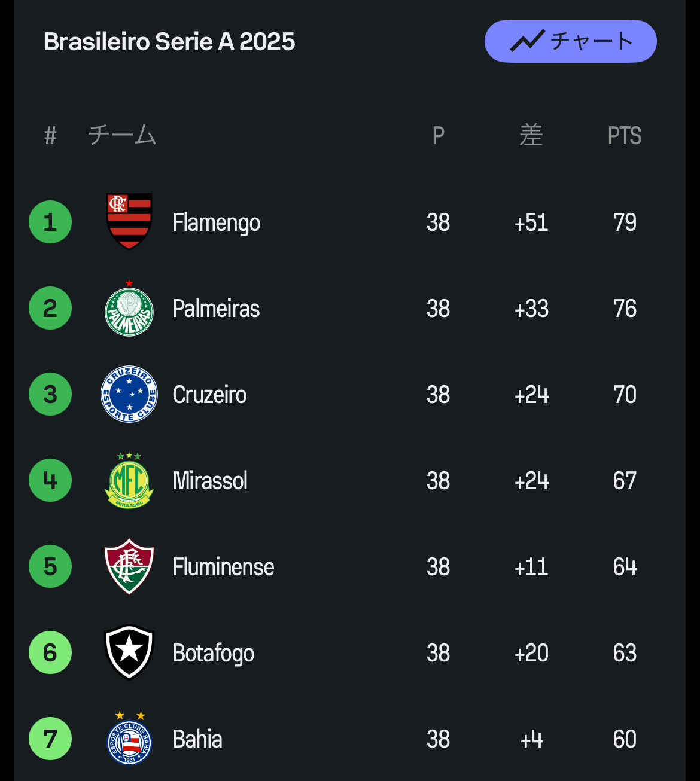
Task: Tap the Fluminense club crest
Action: (129, 566)
